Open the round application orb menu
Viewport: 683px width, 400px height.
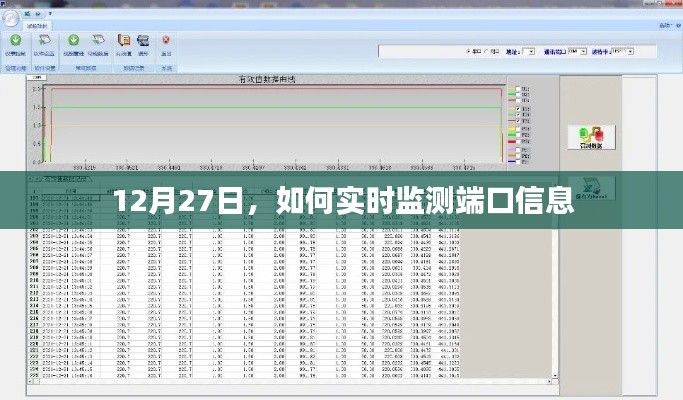[10, 19]
